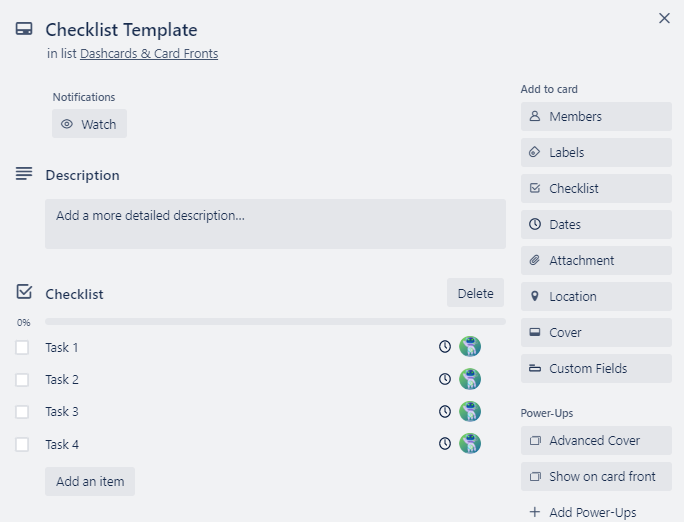Open the Labels option
This screenshot has height=522, width=684.
(596, 153)
